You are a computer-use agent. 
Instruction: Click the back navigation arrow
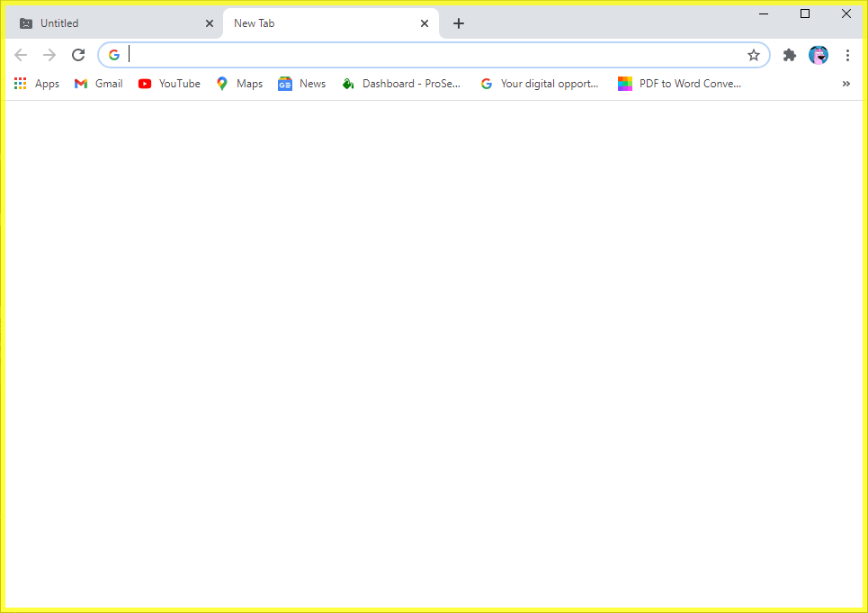tap(21, 54)
